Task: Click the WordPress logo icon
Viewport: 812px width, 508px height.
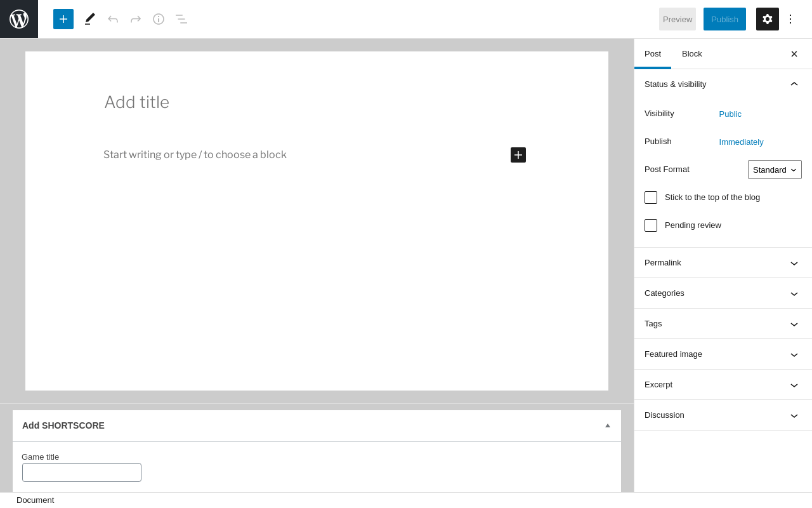Action: [19, 19]
